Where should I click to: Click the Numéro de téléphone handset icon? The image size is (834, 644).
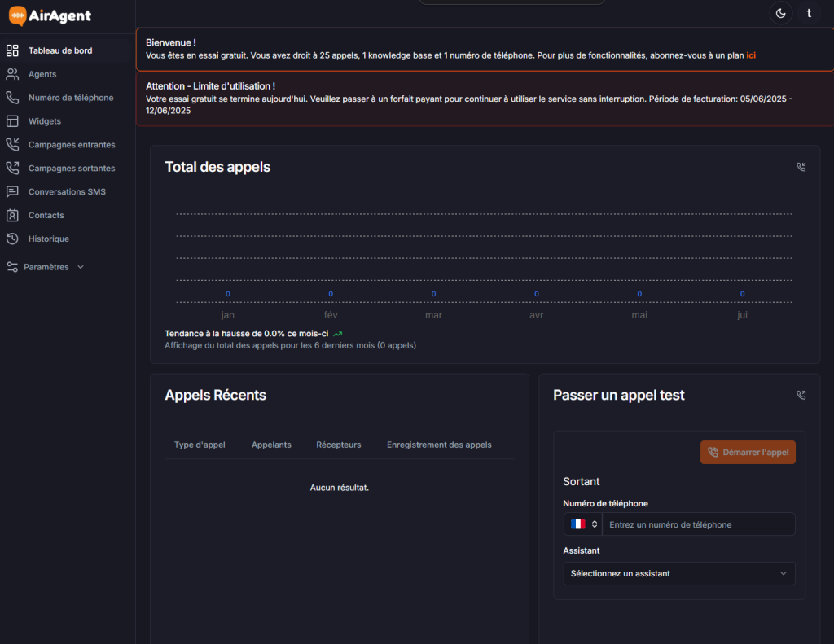[x=12, y=98]
